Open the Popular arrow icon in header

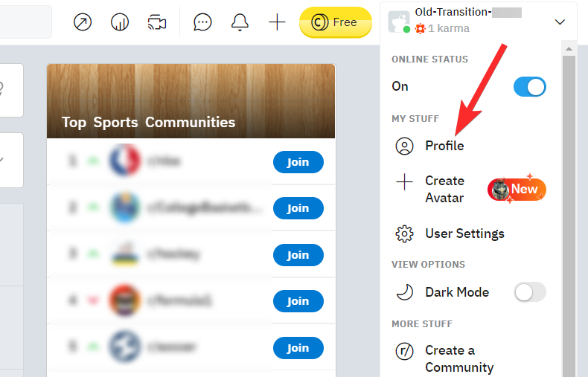point(83,22)
